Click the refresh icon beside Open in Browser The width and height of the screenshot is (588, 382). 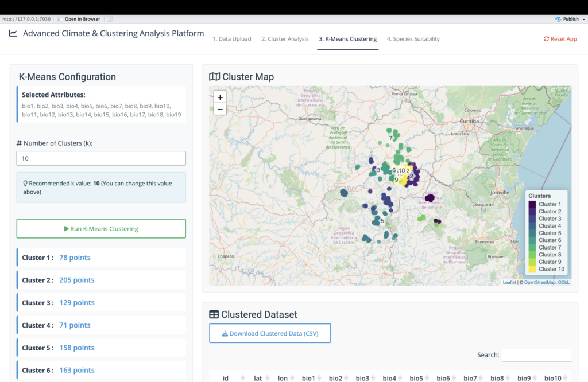110,19
